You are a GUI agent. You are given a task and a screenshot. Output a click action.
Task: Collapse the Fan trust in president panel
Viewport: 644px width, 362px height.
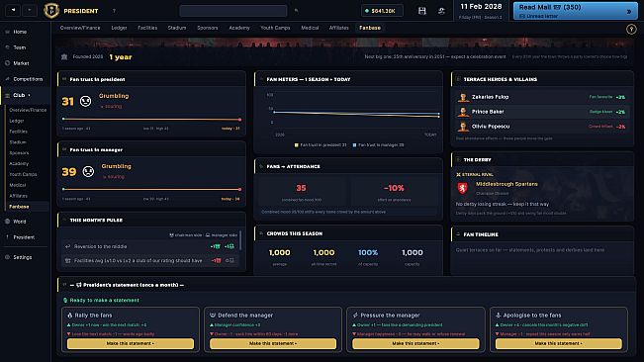[x=64, y=79]
